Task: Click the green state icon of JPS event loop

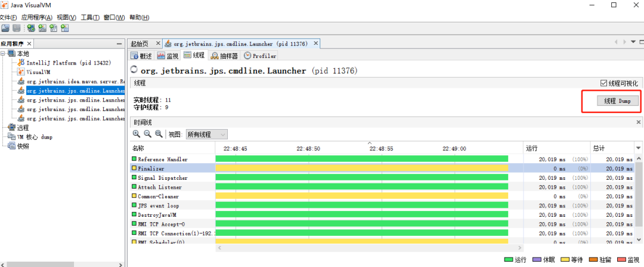Action: [x=134, y=205]
